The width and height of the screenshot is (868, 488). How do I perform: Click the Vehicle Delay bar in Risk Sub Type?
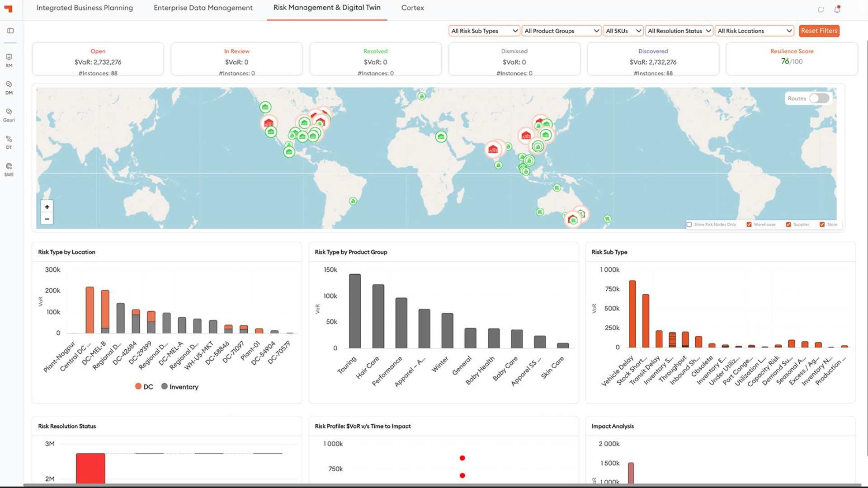coord(632,314)
